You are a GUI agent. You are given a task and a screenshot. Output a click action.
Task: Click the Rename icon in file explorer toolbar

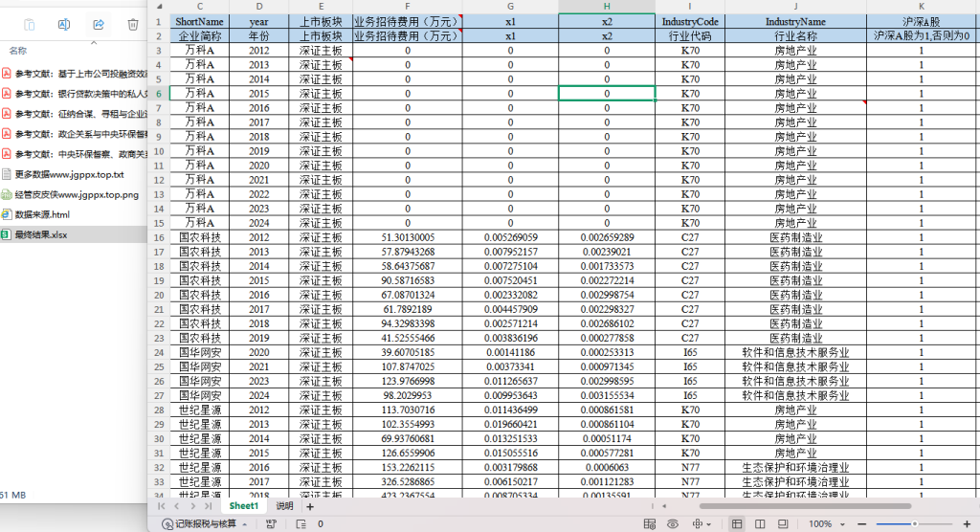coord(64,24)
